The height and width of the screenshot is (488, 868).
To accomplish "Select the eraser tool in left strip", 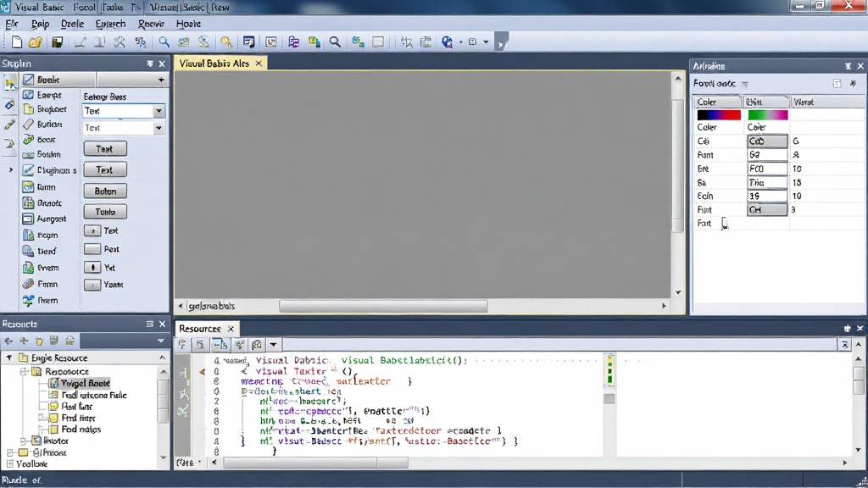I will 9,105.
